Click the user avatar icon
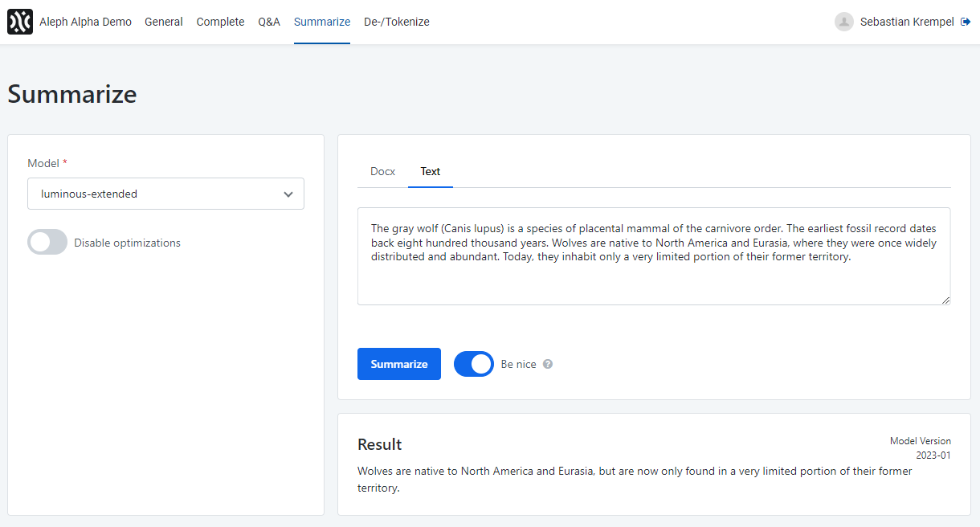This screenshot has height=527, width=980. click(843, 22)
